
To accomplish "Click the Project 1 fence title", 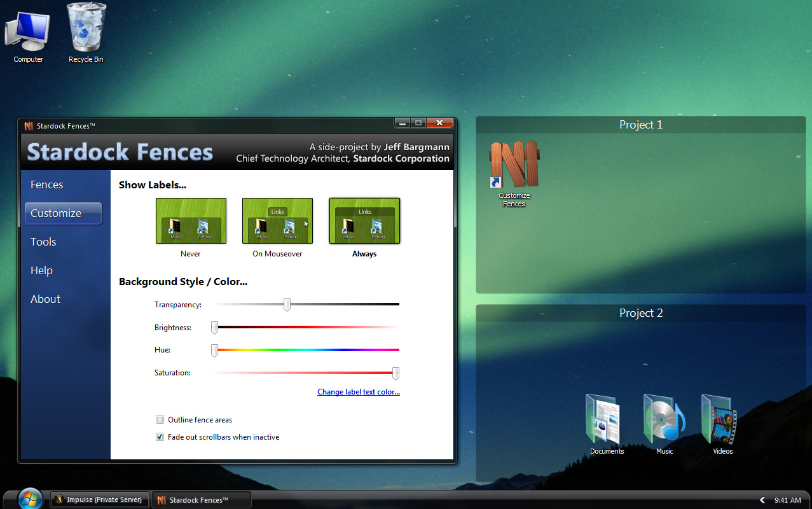I will [641, 125].
